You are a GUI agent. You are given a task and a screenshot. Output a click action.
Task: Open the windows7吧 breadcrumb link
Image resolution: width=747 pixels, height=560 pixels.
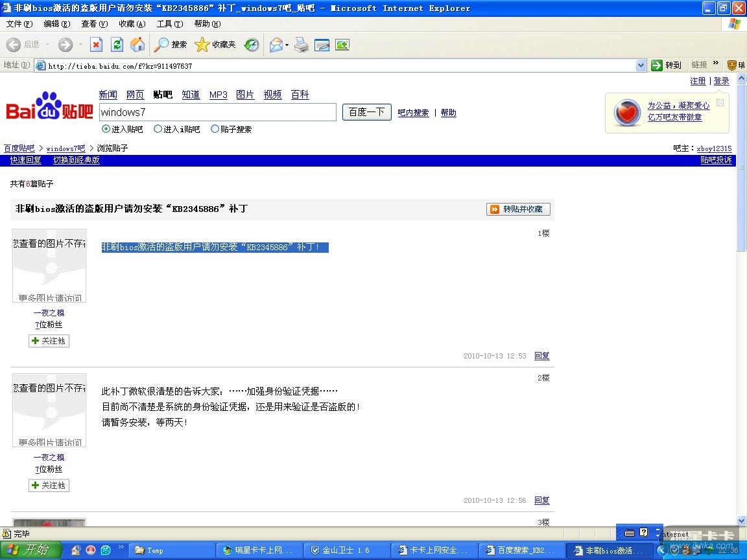pyautogui.click(x=65, y=148)
